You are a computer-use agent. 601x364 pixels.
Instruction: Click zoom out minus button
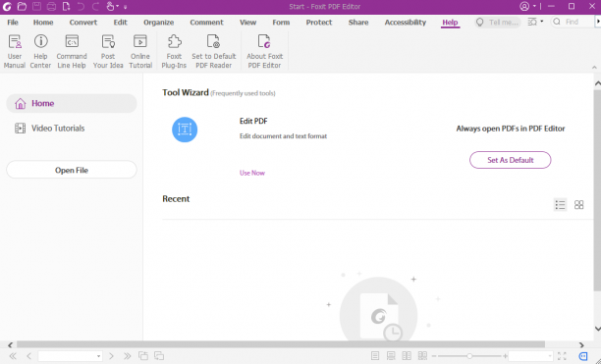[434, 356]
